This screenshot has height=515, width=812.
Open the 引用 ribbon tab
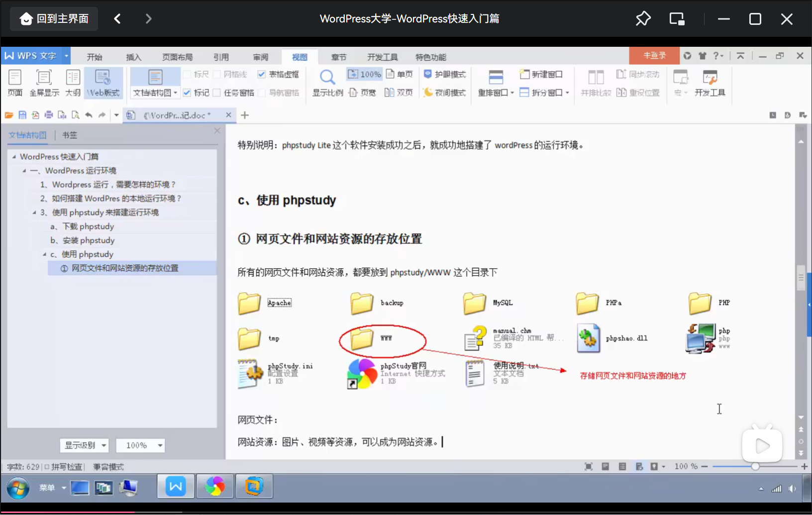[x=221, y=57]
